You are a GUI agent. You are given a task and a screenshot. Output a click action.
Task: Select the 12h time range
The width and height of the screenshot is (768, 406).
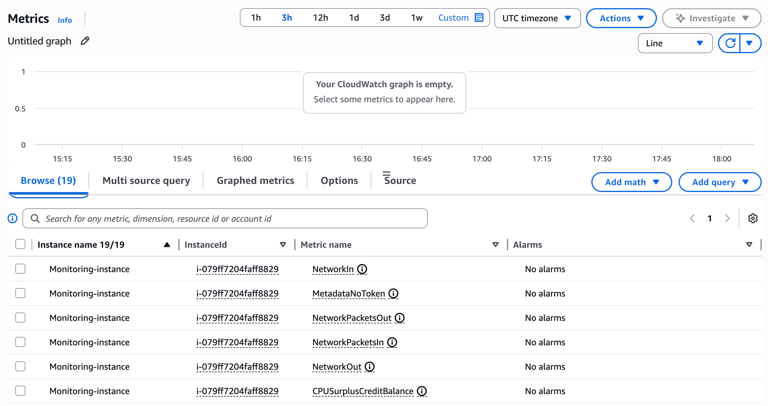(320, 18)
